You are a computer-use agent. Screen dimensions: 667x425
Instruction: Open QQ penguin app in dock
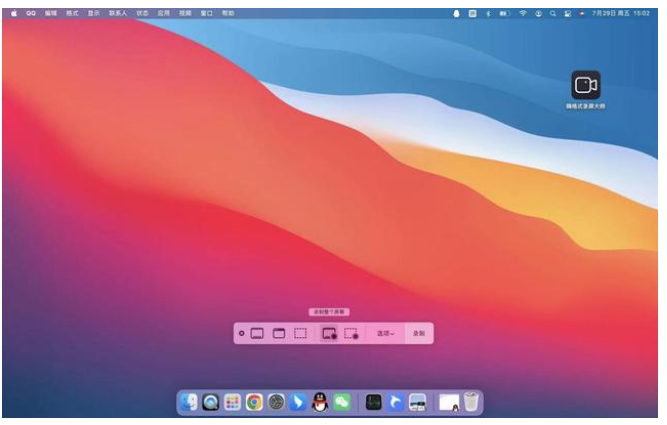pos(321,402)
